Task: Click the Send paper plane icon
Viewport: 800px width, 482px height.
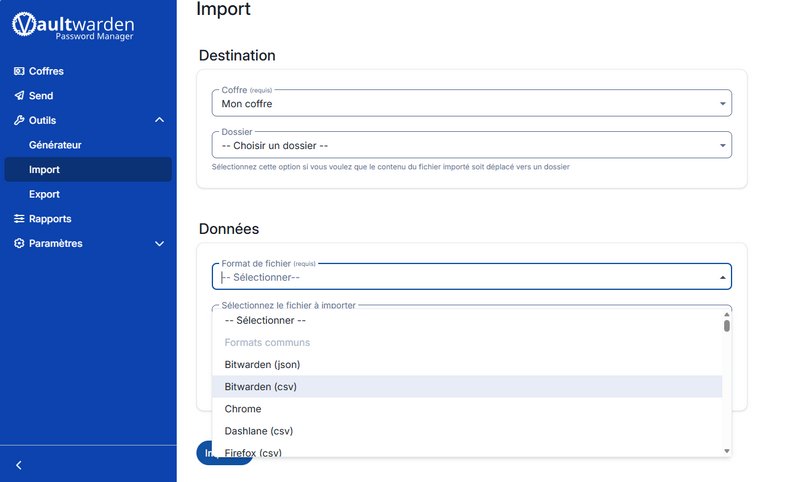Action: [x=19, y=96]
